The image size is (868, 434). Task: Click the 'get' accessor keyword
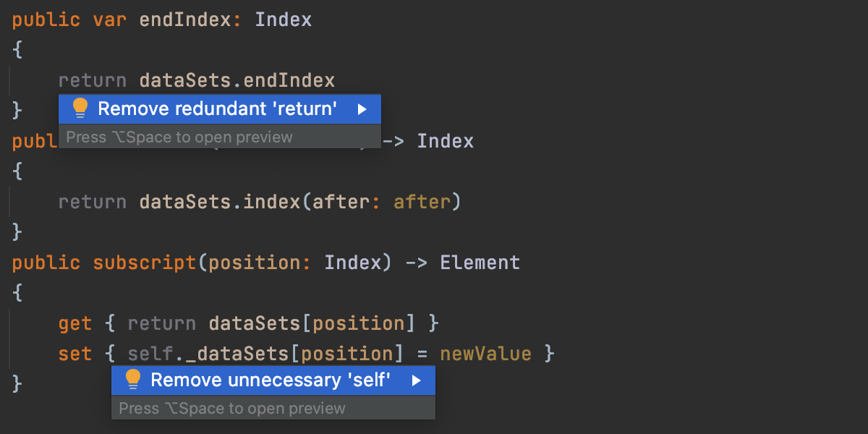pyautogui.click(x=75, y=323)
